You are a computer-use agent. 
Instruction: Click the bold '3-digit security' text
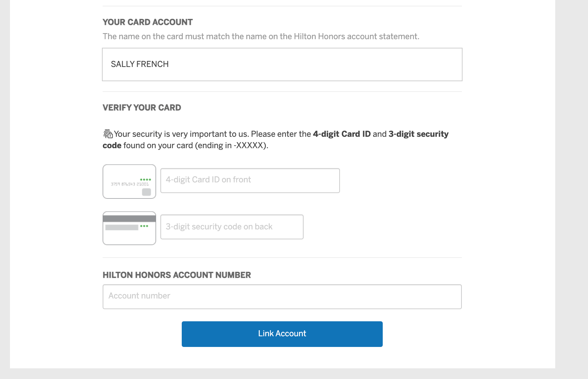(418, 134)
